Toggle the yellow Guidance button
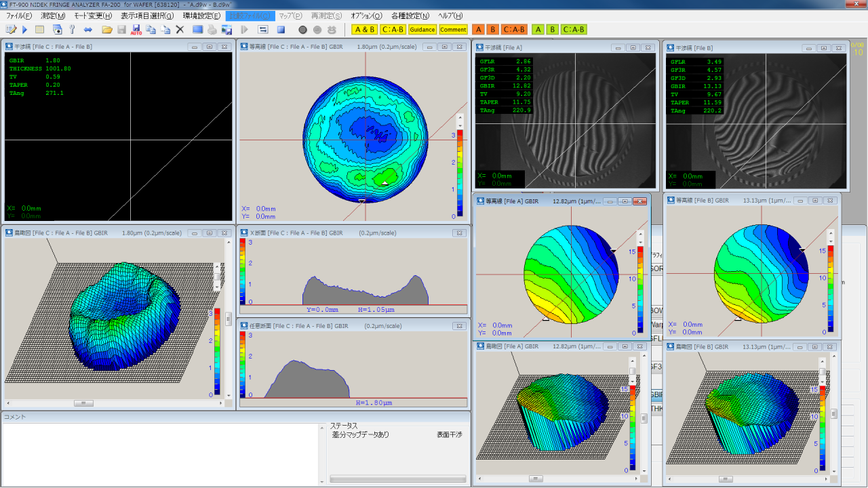The height and width of the screenshot is (488, 868). (422, 30)
